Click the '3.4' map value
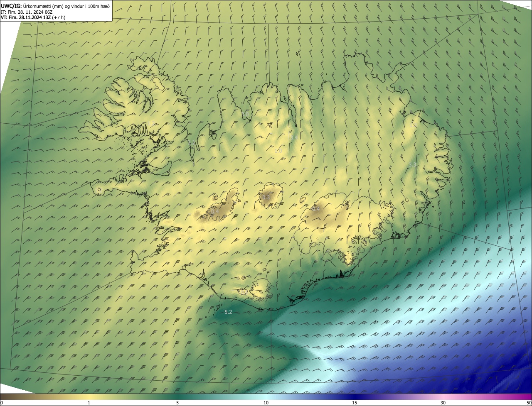This screenshot has width=532, height=406. coord(293,137)
